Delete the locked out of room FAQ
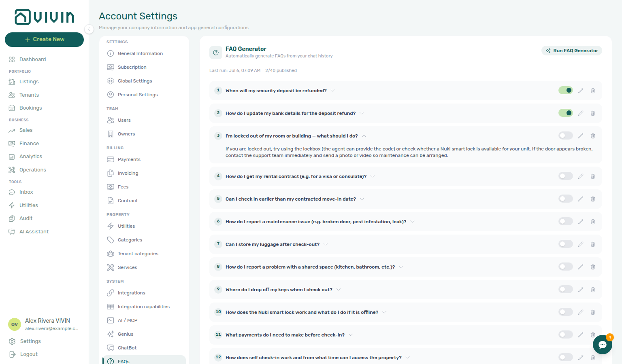 pos(593,136)
